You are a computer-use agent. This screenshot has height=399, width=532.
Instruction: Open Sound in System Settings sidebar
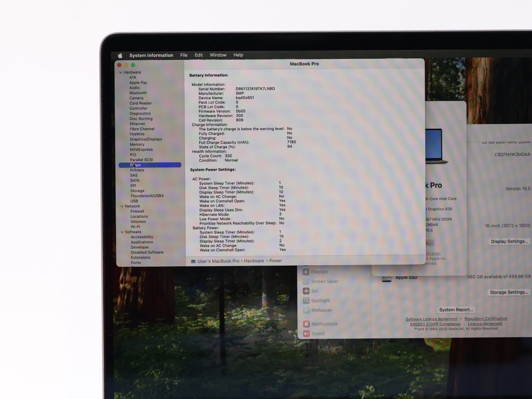point(318,334)
